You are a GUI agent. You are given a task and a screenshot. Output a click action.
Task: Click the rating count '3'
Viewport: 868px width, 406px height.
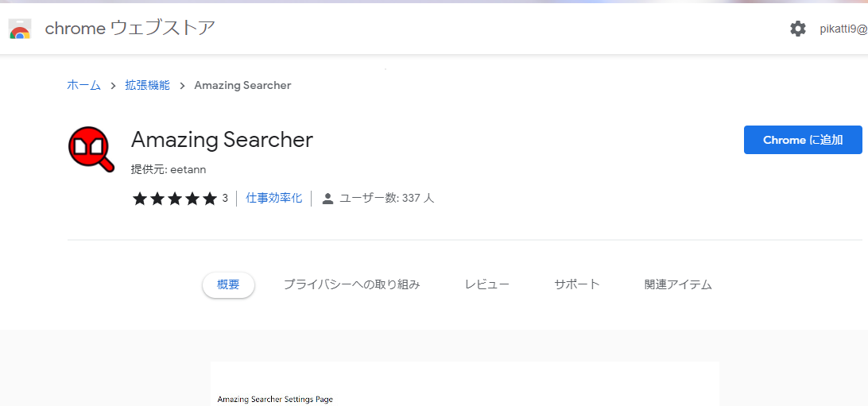[225, 198]
